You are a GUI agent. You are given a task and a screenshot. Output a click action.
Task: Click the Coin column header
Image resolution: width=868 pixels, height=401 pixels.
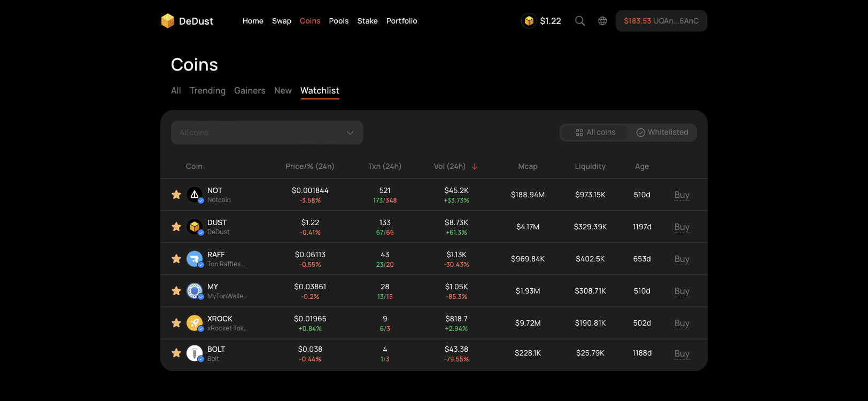coord(194,166)
